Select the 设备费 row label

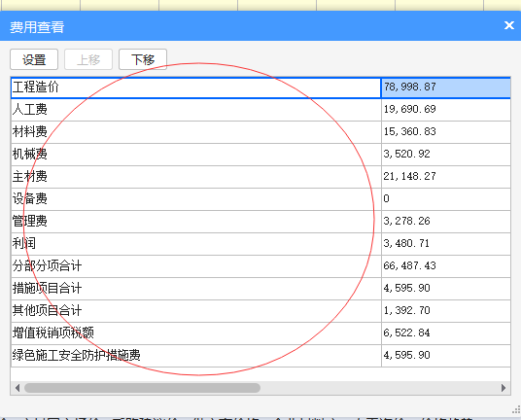click(x=30, y=198)
